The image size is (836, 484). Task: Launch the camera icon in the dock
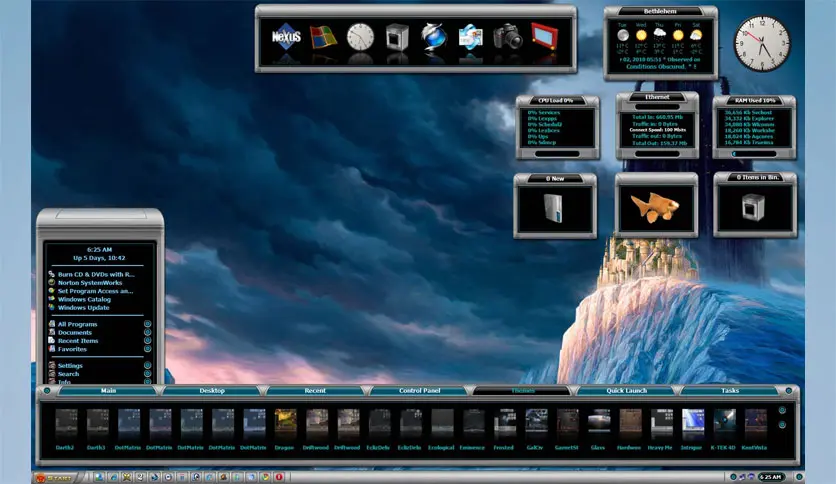point(507,37)
